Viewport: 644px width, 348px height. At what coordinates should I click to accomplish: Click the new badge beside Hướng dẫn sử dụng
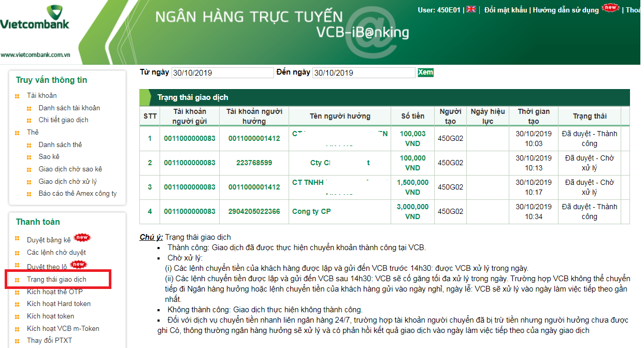click(611, 7)
